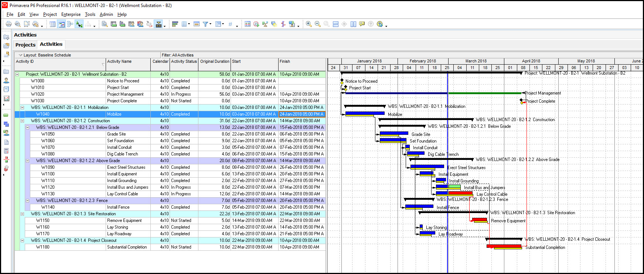
Task: Toggle the bottom layout panel icon
Action: coord(159,24)
